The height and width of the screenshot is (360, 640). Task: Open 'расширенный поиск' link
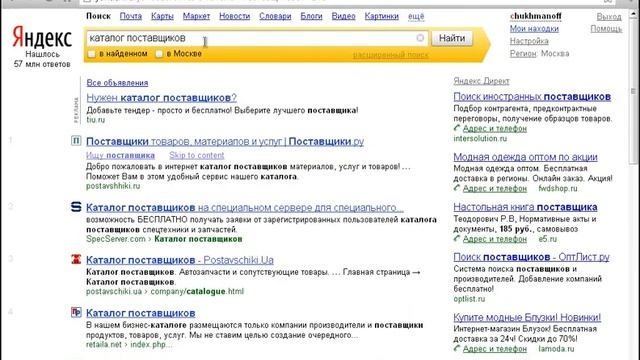pos(390,55)
